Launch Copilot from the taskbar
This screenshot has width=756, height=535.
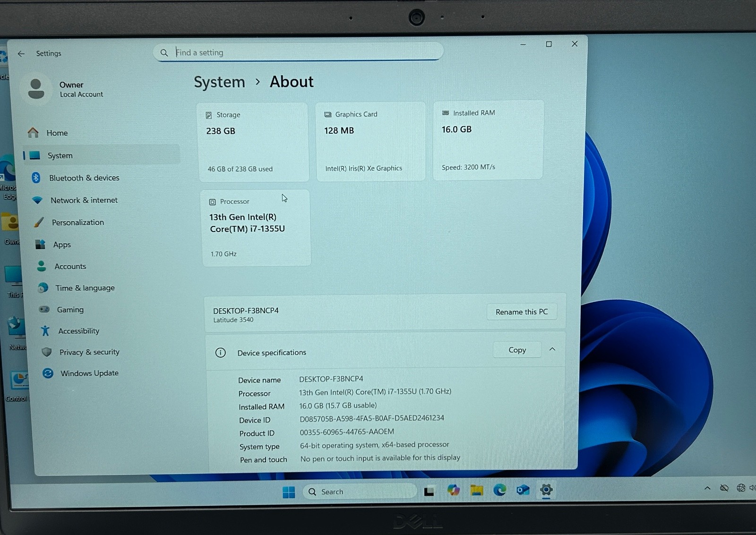[x=454, y=491]
